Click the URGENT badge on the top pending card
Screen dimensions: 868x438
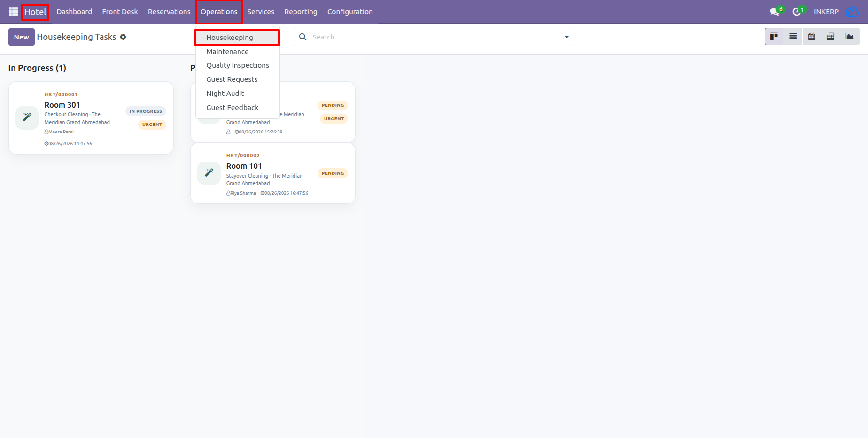tap(334, 119)
